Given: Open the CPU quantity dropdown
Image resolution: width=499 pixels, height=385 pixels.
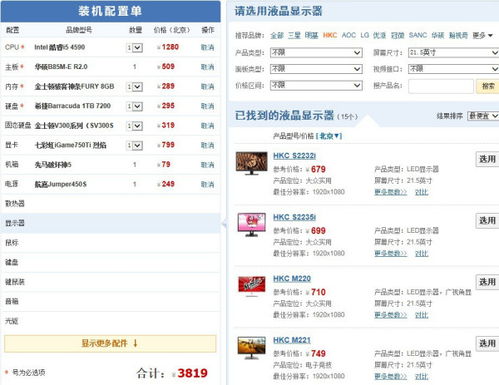Looking at the screenshot, I should 135,48.
